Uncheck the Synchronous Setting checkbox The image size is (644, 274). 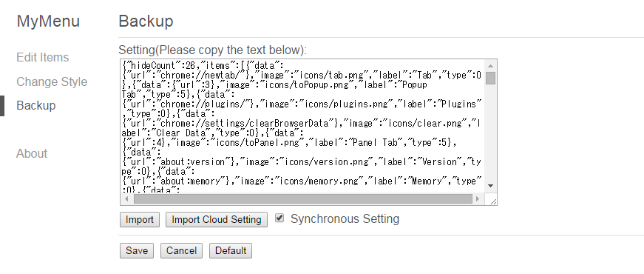point(279,218)
